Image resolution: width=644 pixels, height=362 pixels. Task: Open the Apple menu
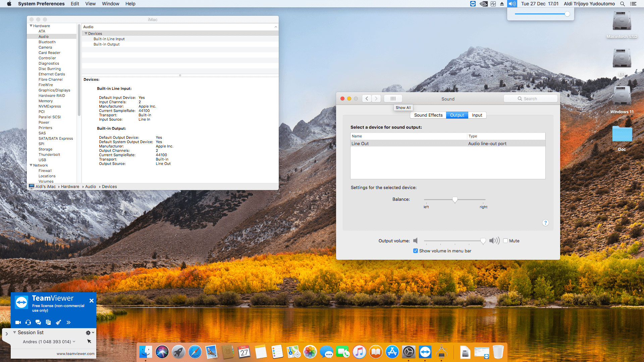pyautogui.click(x=9, y=4)
